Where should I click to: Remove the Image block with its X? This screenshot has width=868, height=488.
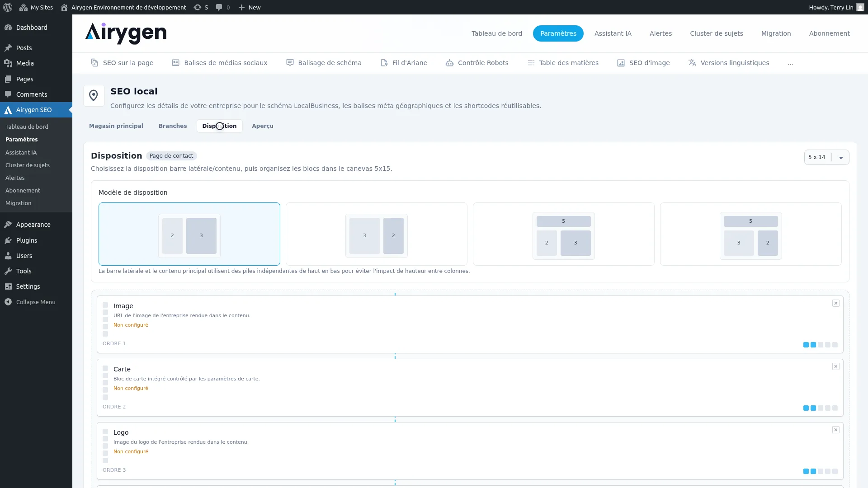tap(836, 303)
